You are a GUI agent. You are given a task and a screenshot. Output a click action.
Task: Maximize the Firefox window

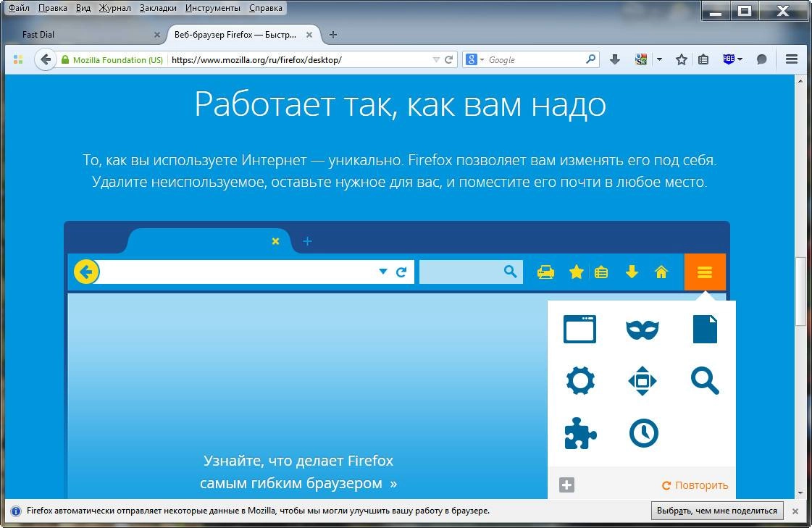point(745,11)
